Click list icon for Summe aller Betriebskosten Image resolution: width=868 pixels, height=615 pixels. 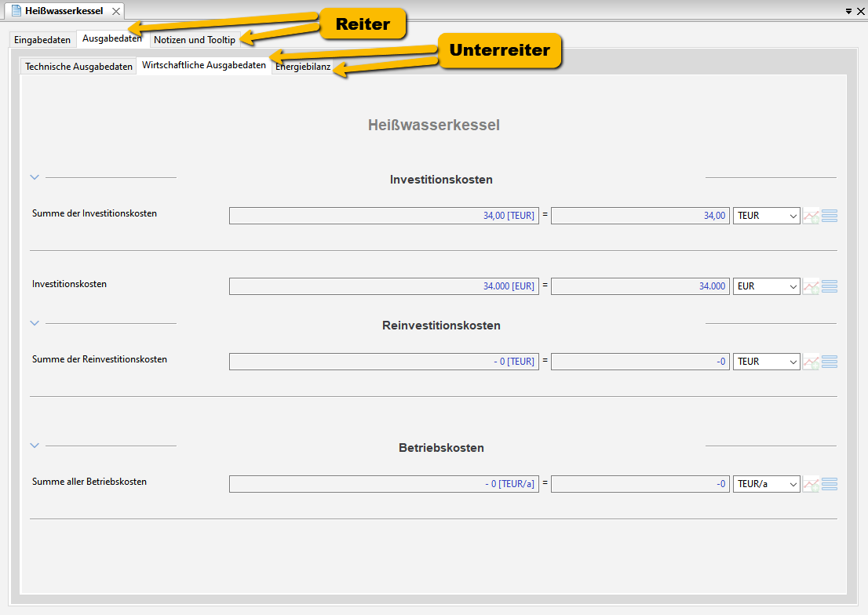pyautogui.click(x=830, y=484)
